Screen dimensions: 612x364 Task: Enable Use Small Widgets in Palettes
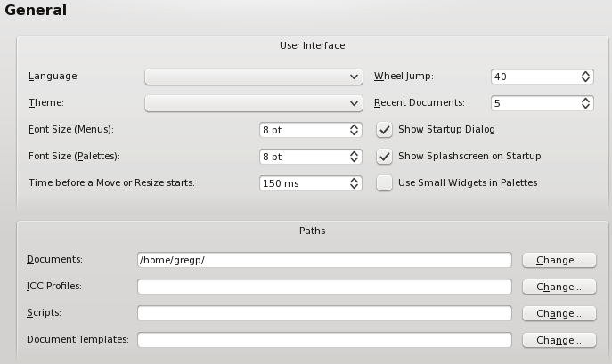click(x=385, y=183)
